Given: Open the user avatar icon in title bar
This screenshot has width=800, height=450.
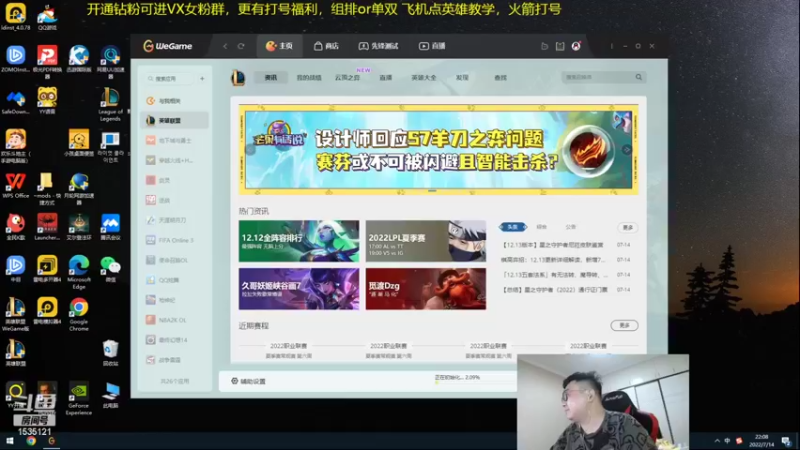Looking at the screenshot, I should pos(576,46).
